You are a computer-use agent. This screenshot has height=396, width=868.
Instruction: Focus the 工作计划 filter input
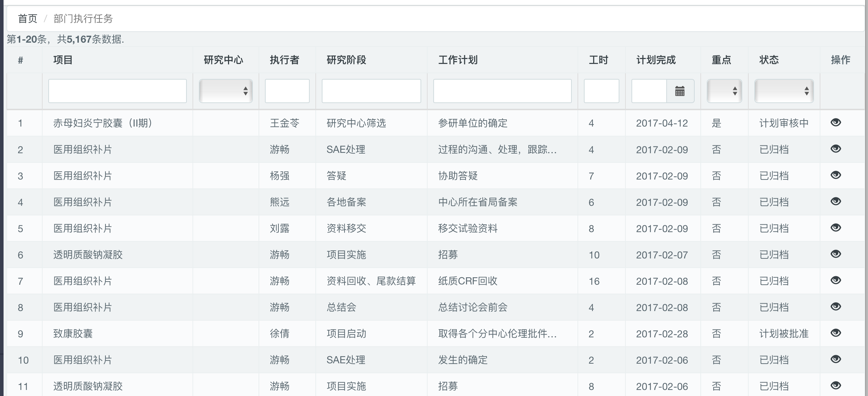[503, 91]
